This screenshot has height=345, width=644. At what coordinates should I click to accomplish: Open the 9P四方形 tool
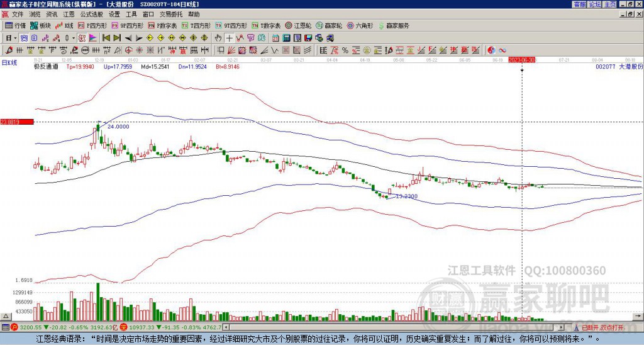[x=128, y=25]
